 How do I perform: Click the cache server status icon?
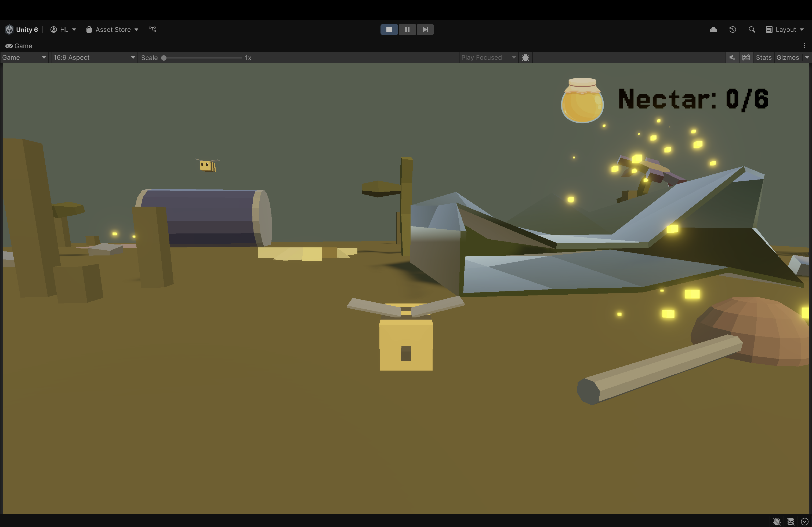coord(791,522)
